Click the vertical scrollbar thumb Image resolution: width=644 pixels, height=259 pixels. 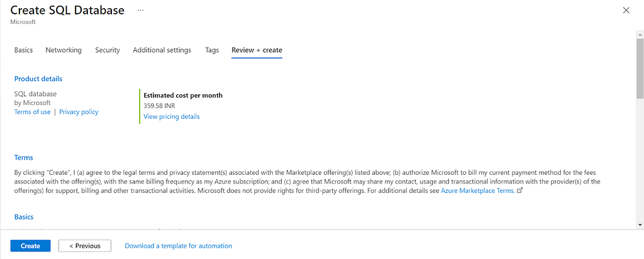tap(640, 69)
